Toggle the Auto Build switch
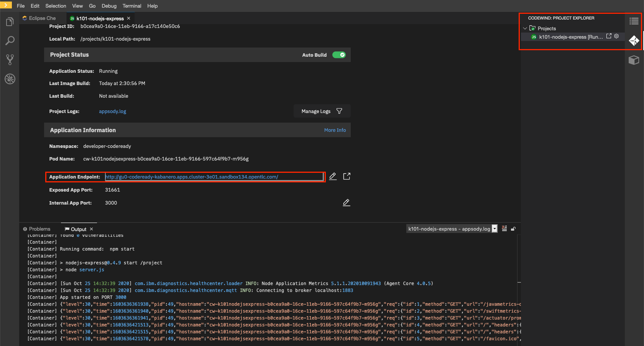 339,55
